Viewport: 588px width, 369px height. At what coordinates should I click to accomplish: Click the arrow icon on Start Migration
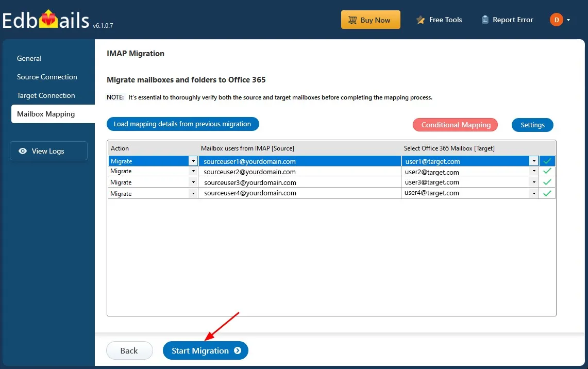(x=238, y=350)
